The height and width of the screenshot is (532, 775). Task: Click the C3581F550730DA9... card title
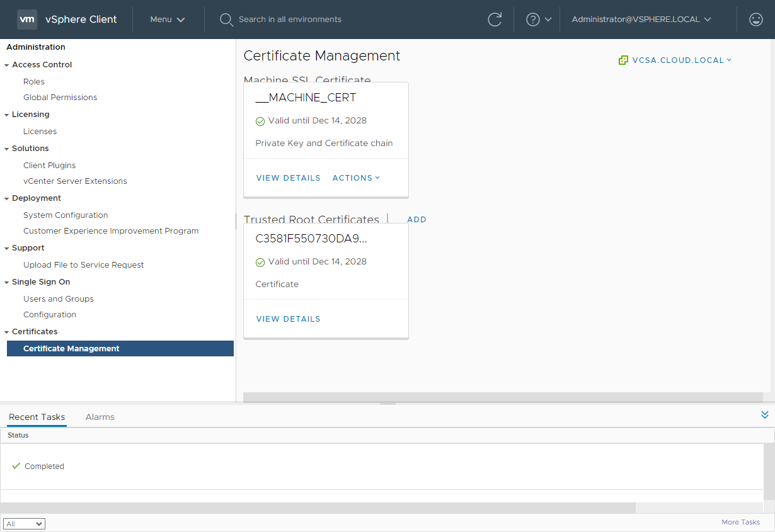tap(311, 239)
